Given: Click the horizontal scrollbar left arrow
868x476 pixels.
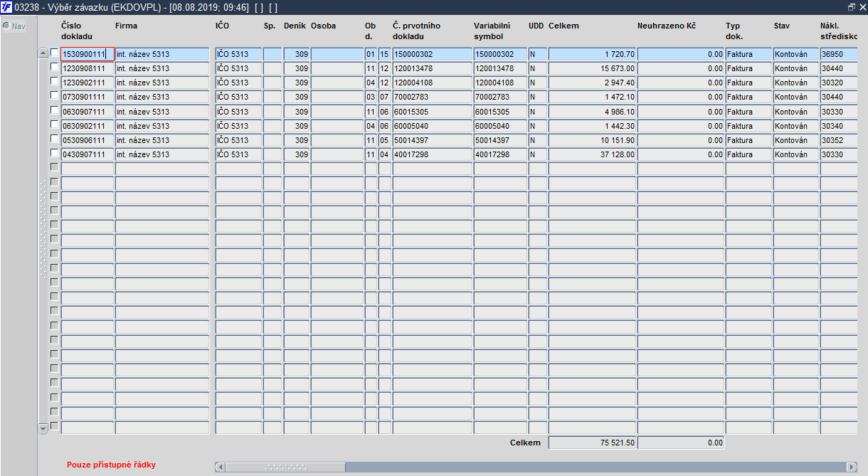Looking at the screenshot, I should [220, 467].
